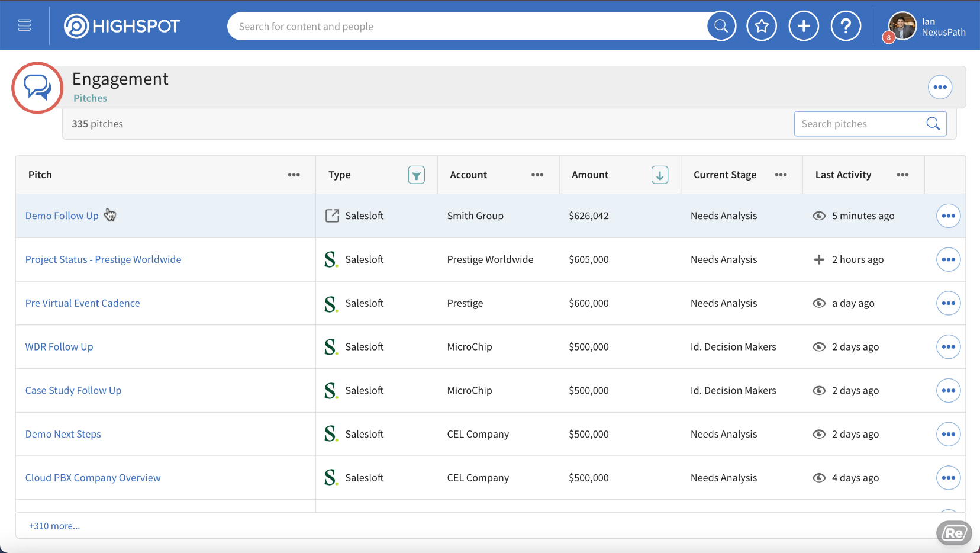
Task: Open row actions for Demo Follow Up
Action: (x=948, y=216)
